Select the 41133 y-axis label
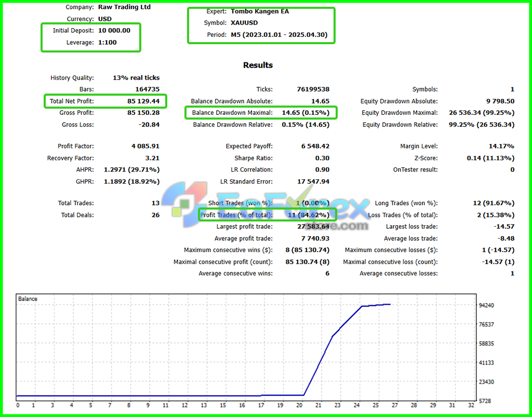532x417 pixels. point(486,363)
